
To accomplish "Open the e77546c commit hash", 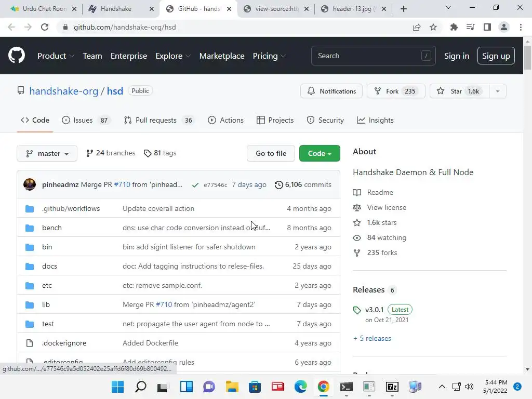I will tap(216, 185).
